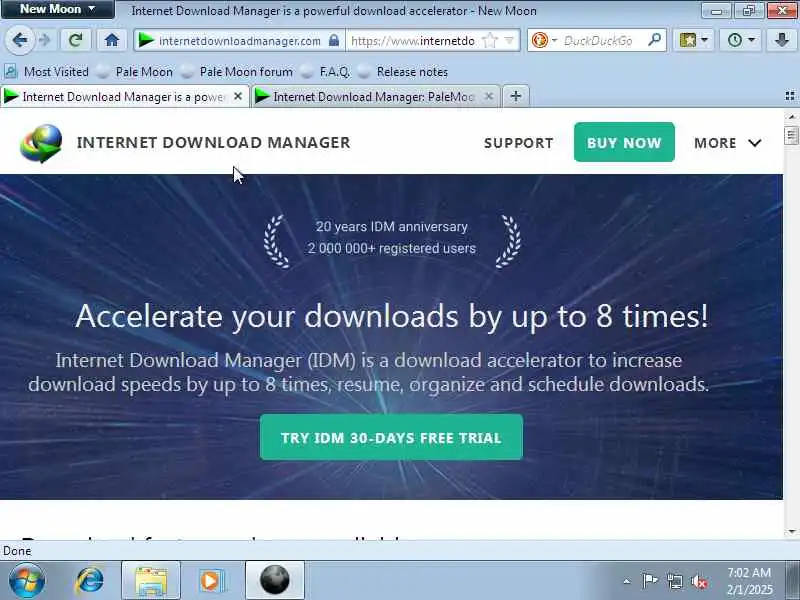This screenshot has height=600, width=800.
Task: Open Windows Explorer folder from taskbar
Action: [x=151, y=581]
